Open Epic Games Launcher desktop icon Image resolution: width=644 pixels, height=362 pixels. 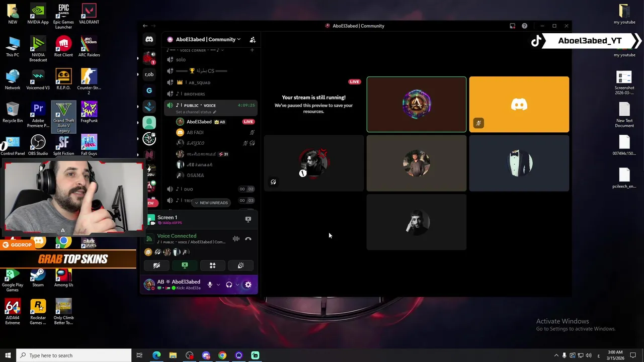coord(63,16)
